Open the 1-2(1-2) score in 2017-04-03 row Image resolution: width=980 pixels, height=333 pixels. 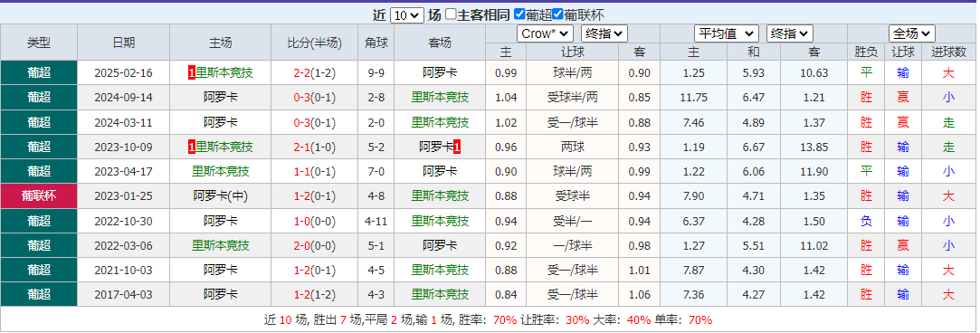314,294
